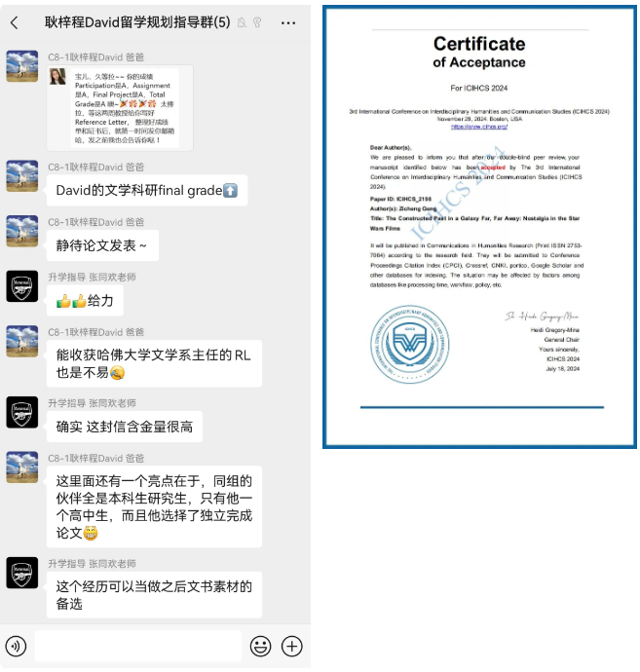
Task: Tap horse avatar beside '这里面还有一个亮点' message
Action: tap(21, 467)
